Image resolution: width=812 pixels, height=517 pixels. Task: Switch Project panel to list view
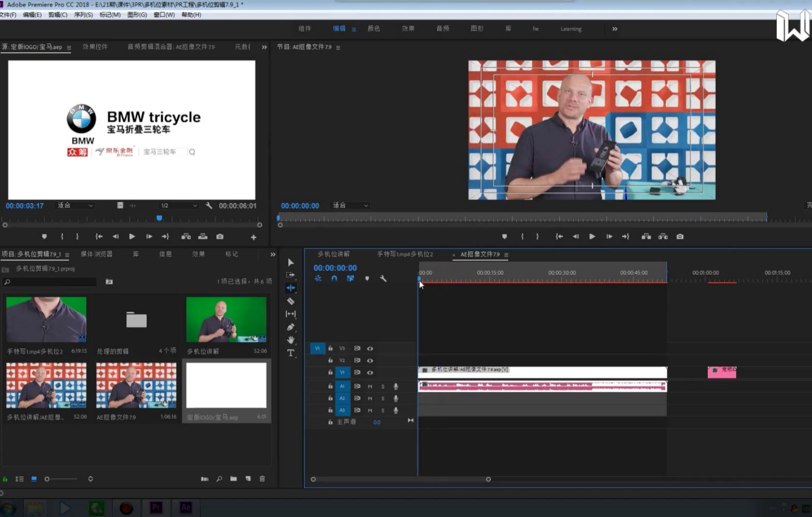pos(20,479)
